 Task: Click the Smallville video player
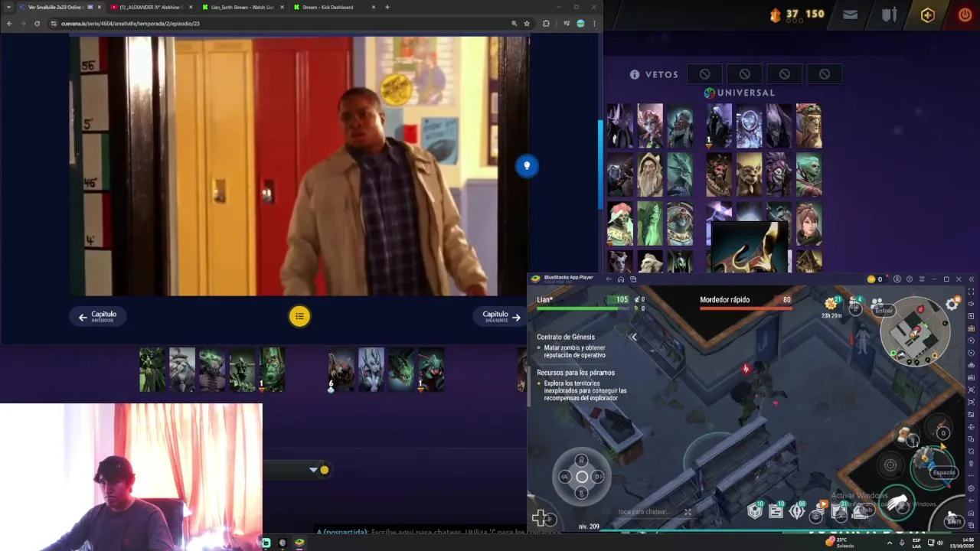coord(299,166)
